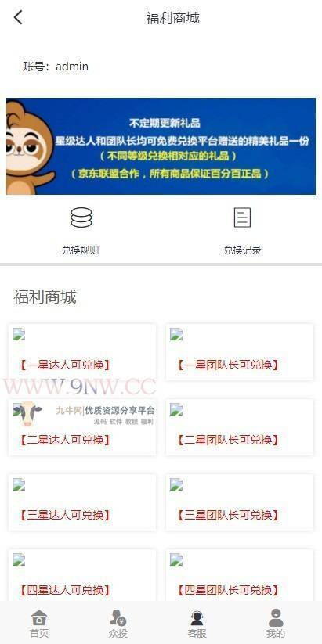Screen dimensions: 322x644
Task: Click the 二星达人可兑换 red text
Action: coord(65,441)
